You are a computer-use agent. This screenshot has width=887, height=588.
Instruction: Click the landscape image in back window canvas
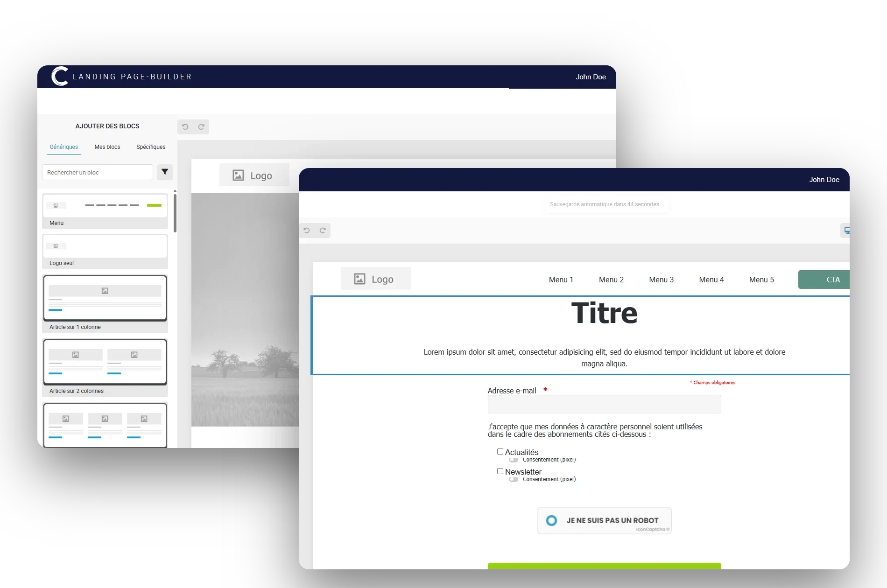(245, 309)
